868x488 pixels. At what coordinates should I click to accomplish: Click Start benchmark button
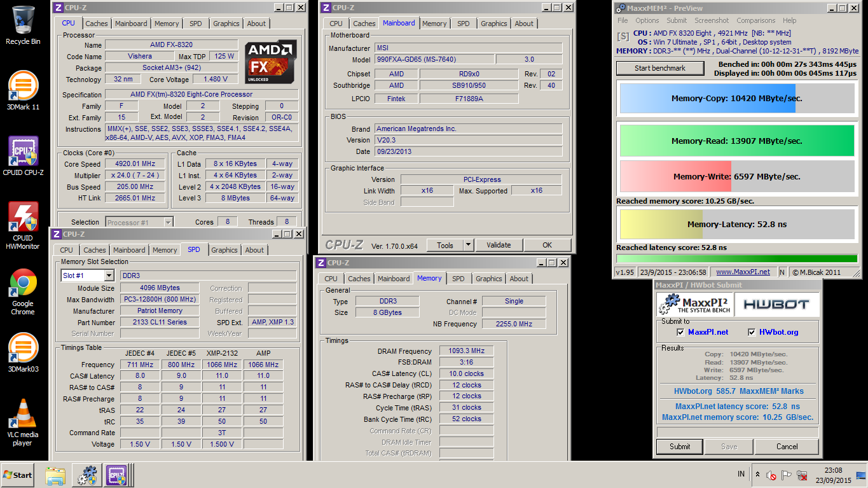click(x=660, y=68)
